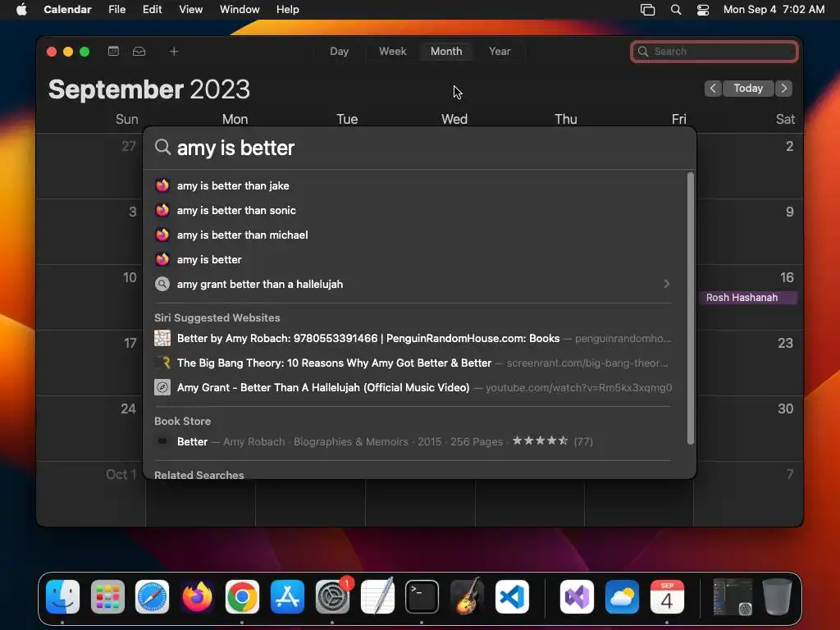The image size is (840, 630).
Task: Open the calendar inbox notifications icon
Action: 139,51
